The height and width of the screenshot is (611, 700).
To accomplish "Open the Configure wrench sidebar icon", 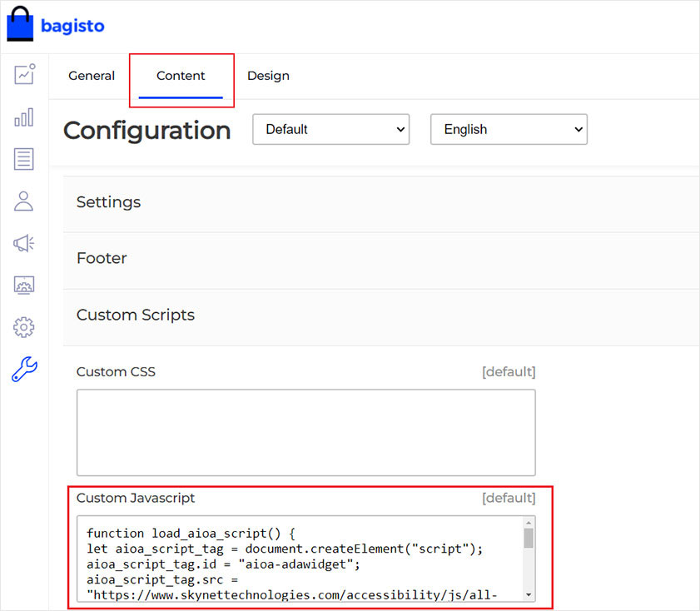I will coord(24,369).
